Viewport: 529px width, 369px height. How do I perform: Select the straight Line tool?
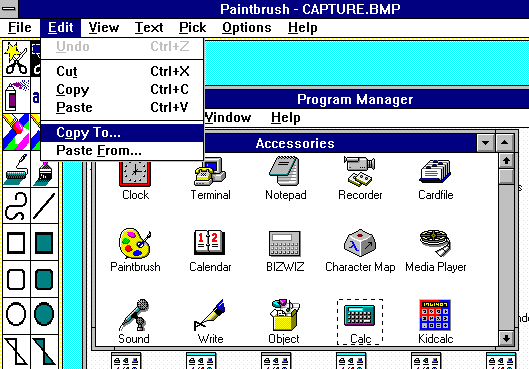pos(45,206)
